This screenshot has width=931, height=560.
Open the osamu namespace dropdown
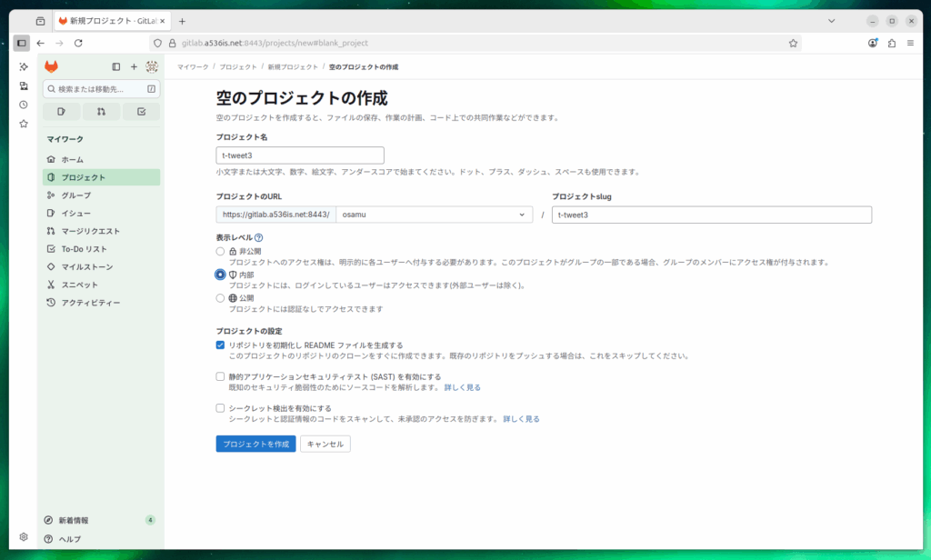435,215
